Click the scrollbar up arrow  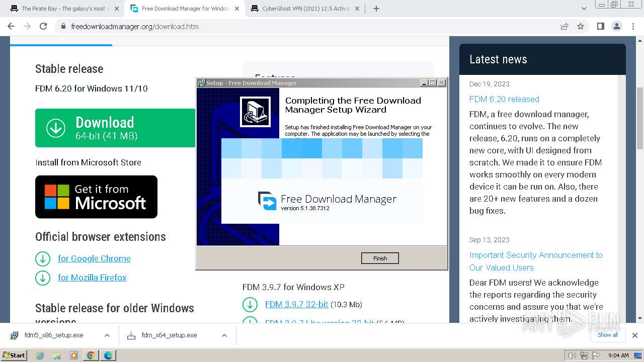pos(639,40)
